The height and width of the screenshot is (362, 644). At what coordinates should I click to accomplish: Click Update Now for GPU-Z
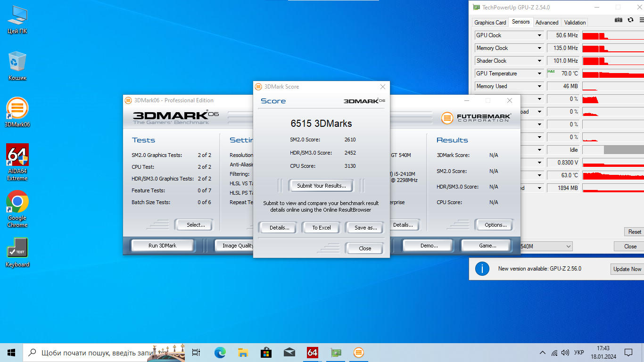coord(627,269)
